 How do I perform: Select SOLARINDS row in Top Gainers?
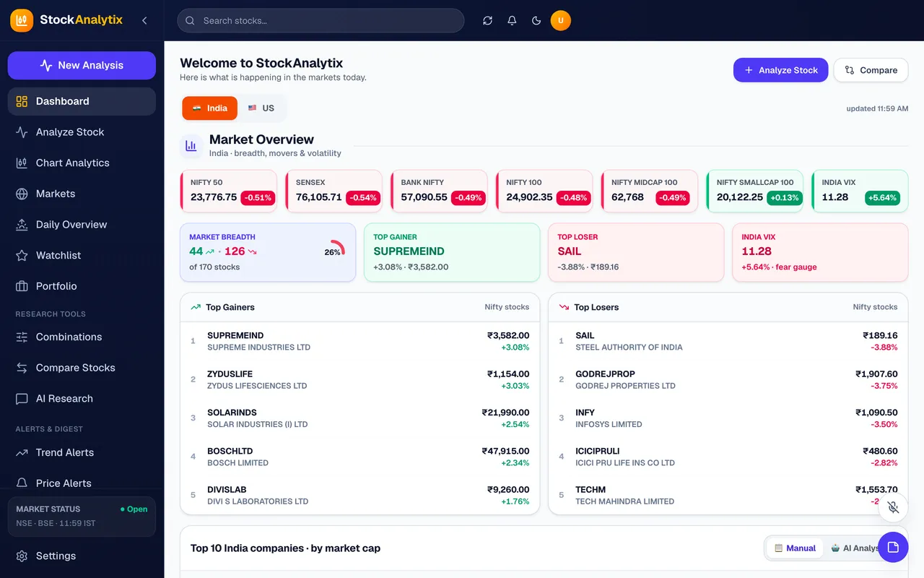[x=359, y=418]
